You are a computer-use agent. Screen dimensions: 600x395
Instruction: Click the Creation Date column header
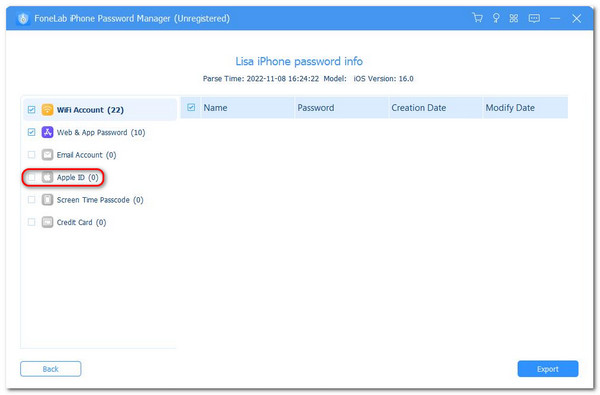(435, 108)
